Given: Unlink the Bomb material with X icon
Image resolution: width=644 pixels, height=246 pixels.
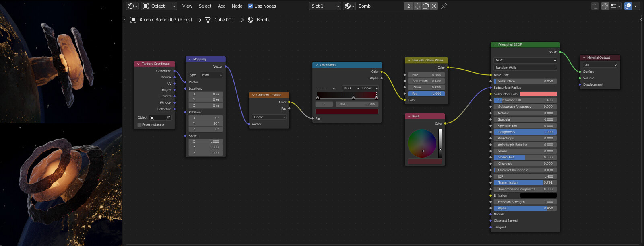Looking at the screenshot, I should click(x=433, y=6).
